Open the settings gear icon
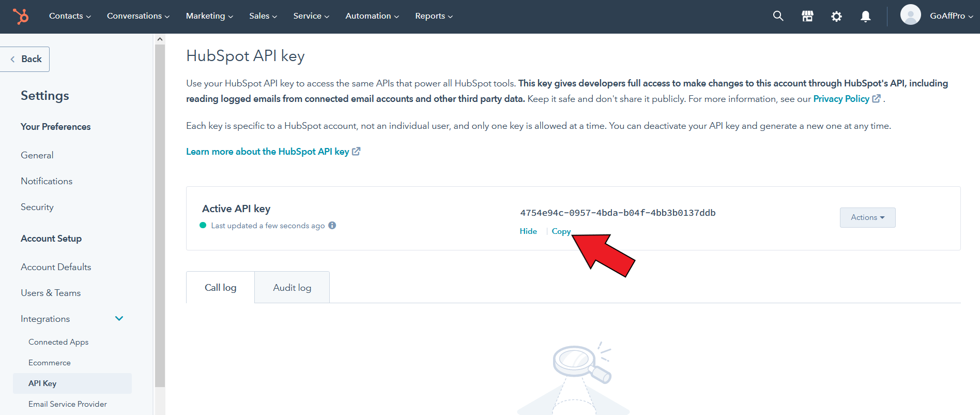The height and width of the screenshot is (415, 980). point(836,17)
